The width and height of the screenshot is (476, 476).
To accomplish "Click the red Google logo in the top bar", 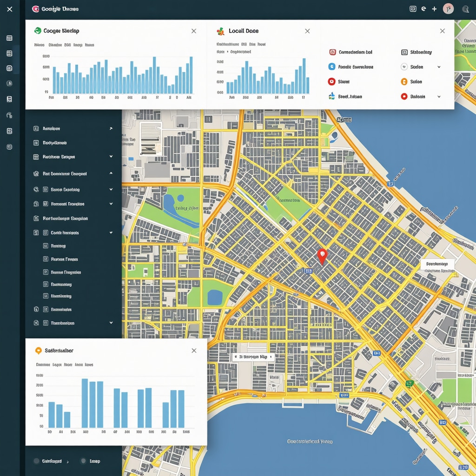I will pos(35,9).
